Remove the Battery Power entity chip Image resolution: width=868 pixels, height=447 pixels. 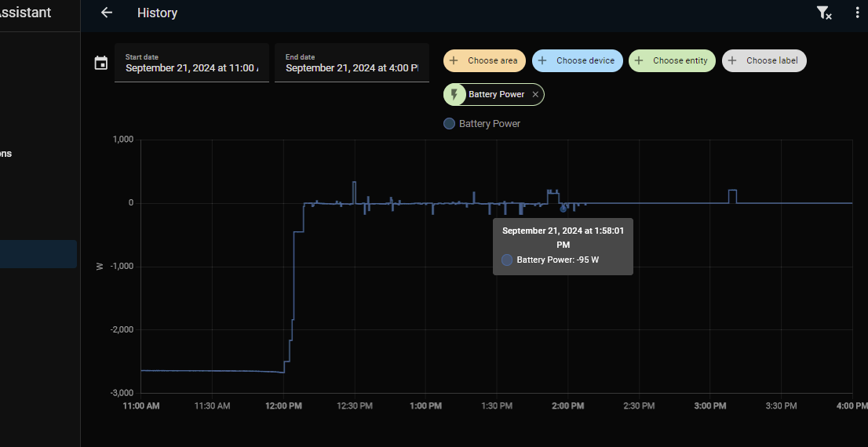[535, 95]
